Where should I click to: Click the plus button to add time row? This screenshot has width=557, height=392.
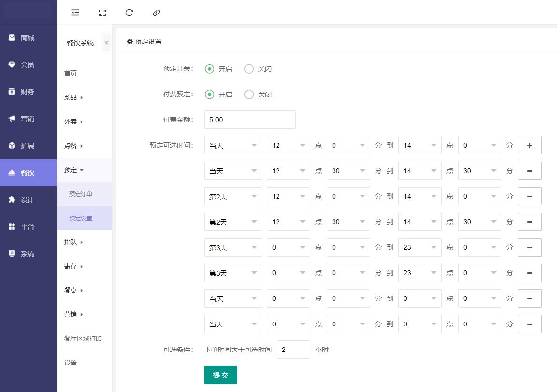[529, 145]
